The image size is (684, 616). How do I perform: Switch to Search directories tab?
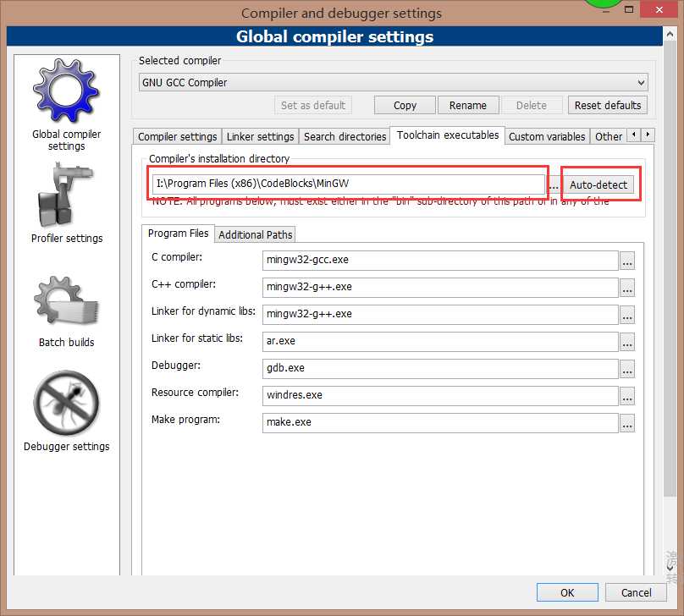tap(345, 136)
